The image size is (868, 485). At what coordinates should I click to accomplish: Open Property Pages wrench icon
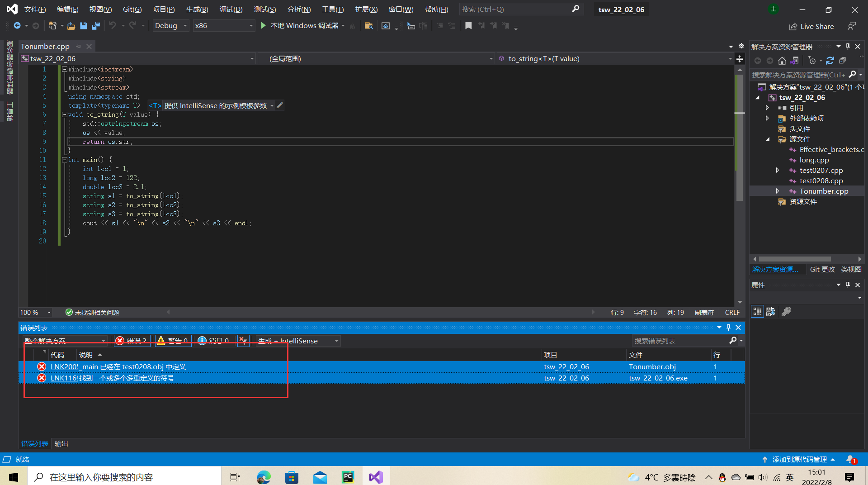click(x=786, y=311)
